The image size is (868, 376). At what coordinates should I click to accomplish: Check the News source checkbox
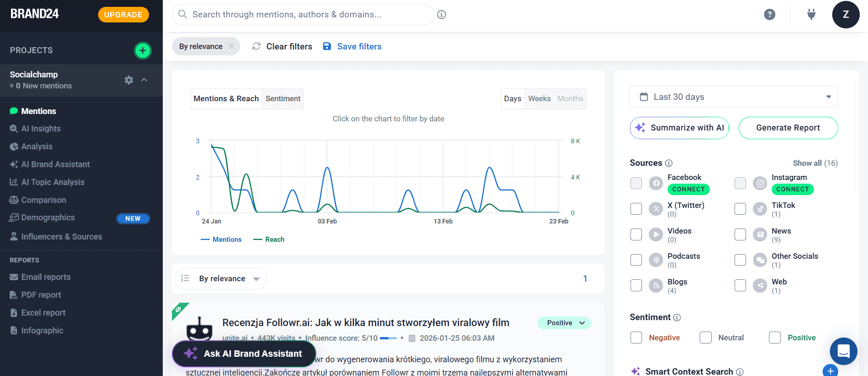[740, 234]
